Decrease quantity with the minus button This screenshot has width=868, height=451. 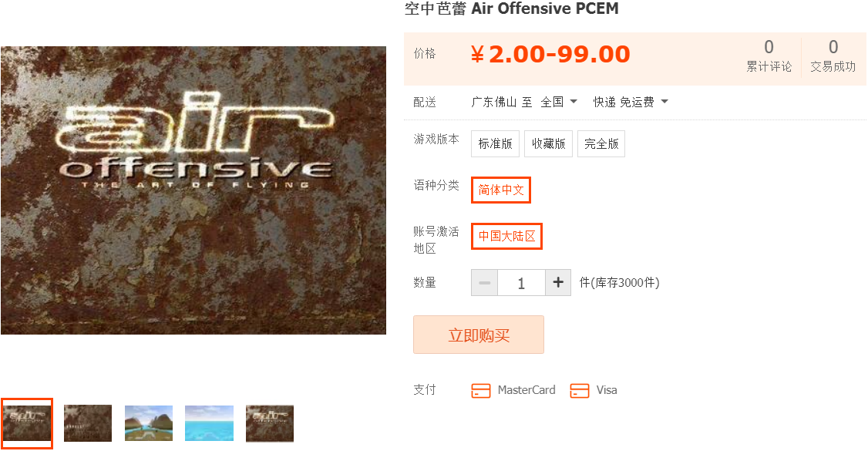pyautogui.click(x=484, y=283)
